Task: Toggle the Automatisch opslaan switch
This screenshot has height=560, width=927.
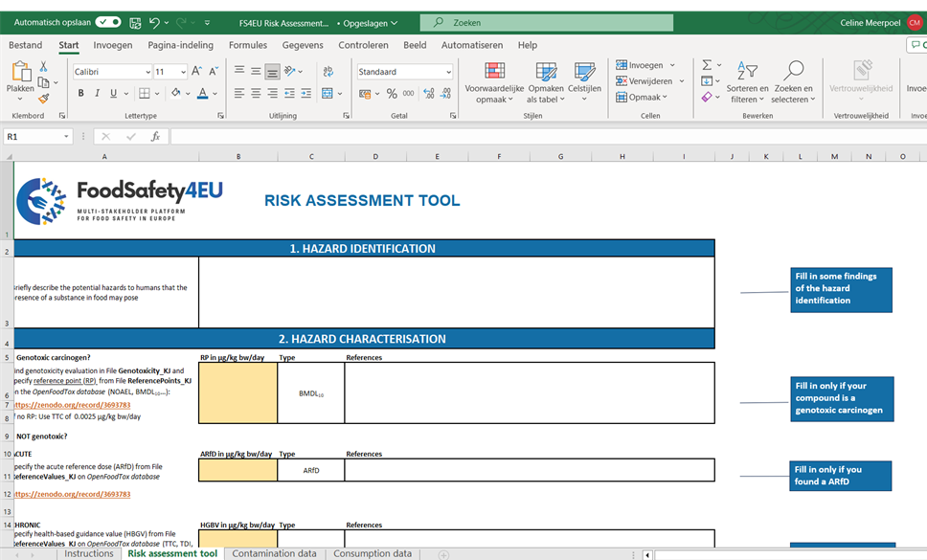Action: tap(107, 22)
